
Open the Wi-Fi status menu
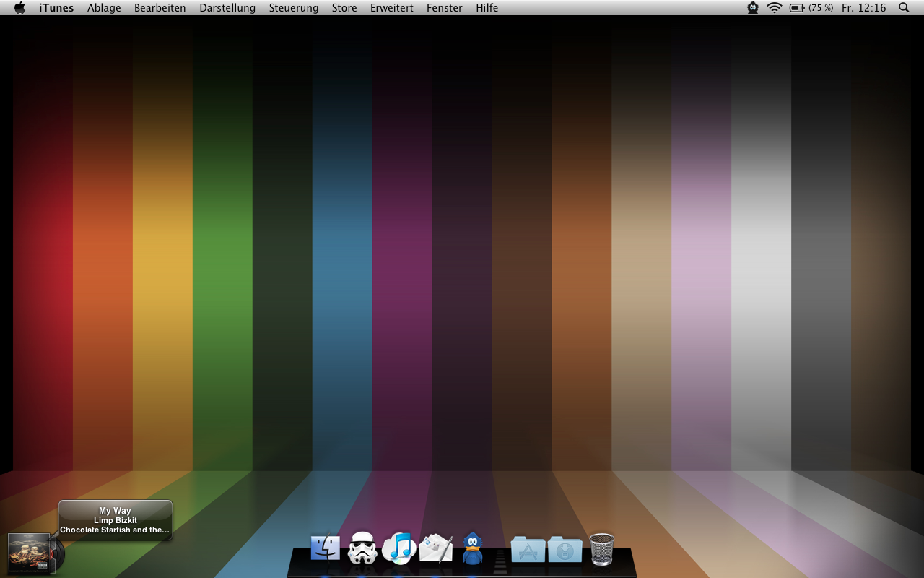pyautogui.click(x=775, y=8)
